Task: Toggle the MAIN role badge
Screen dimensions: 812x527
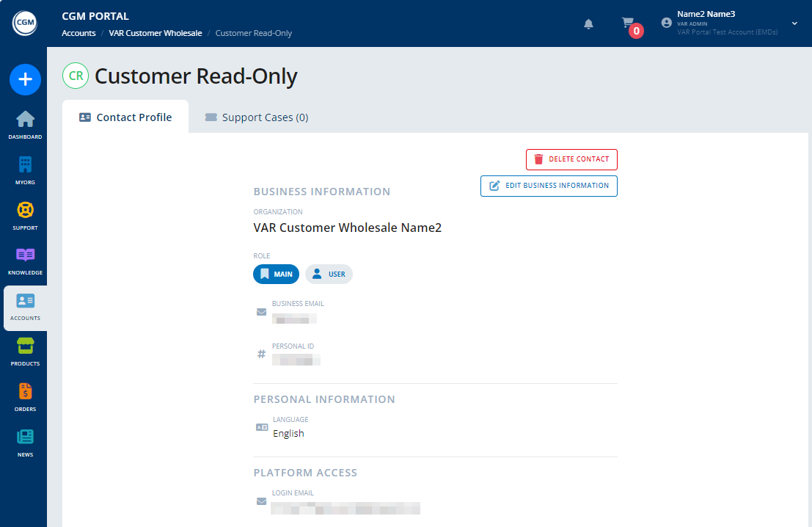Action: tap(276, 274)
